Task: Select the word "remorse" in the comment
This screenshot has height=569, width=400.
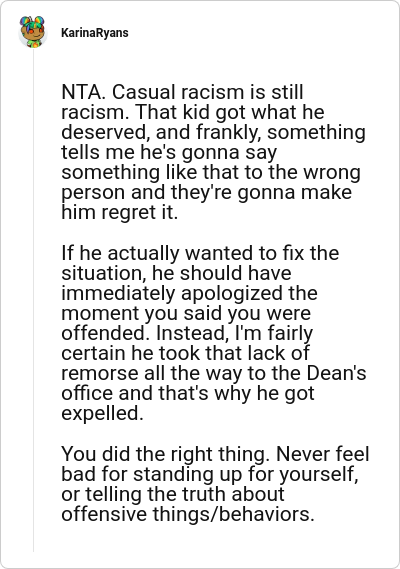Action: pyautogui.click(x=100, y=374)
